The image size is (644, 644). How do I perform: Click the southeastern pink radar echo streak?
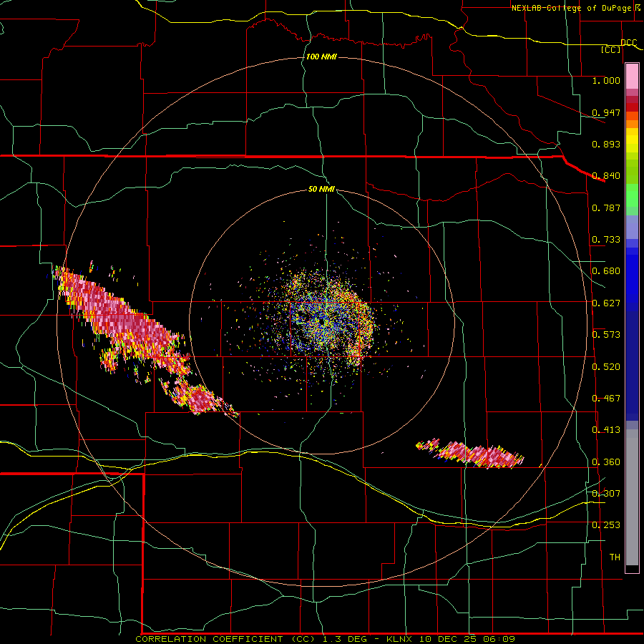coord(470,454)
